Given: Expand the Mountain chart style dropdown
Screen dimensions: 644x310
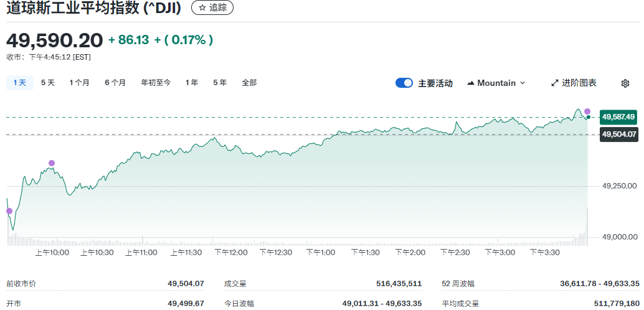Looking at the screenshot, I should 522,83.
